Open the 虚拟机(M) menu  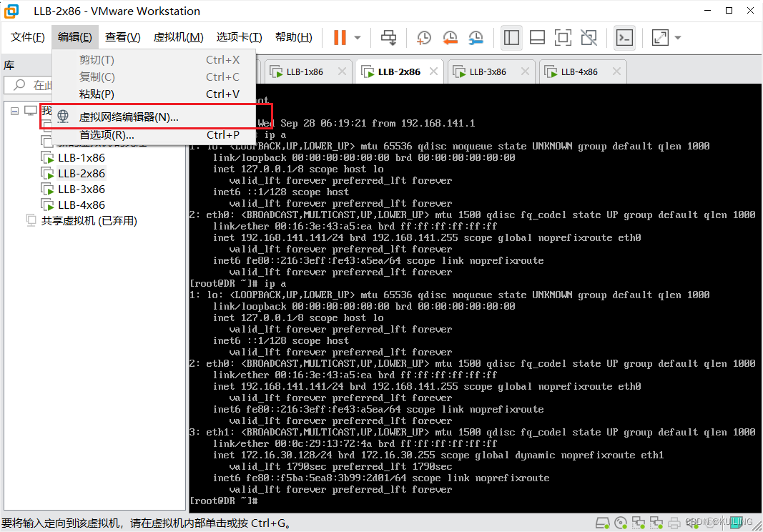178,37
